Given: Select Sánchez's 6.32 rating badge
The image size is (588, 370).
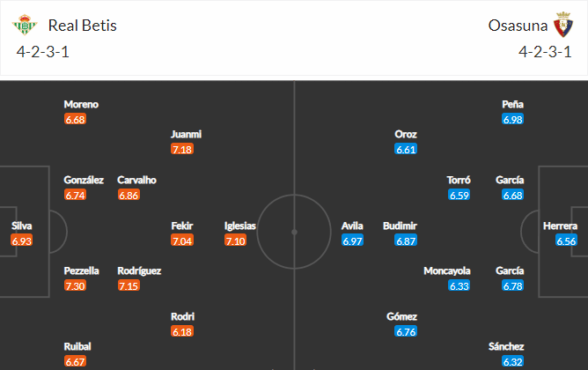Looking at the screenshot, I should 512,362.
